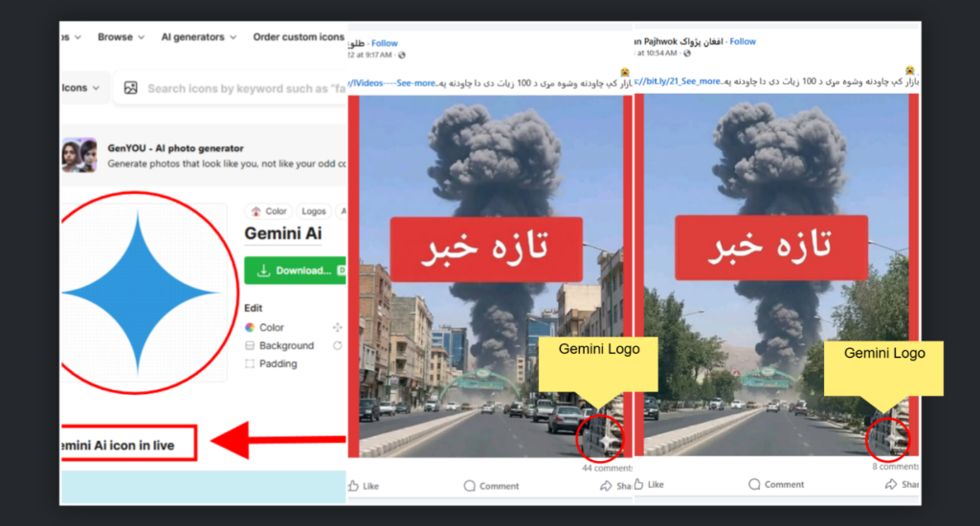Click the Background edit option icon
The image size is (980, 526).
pos(250,345)
